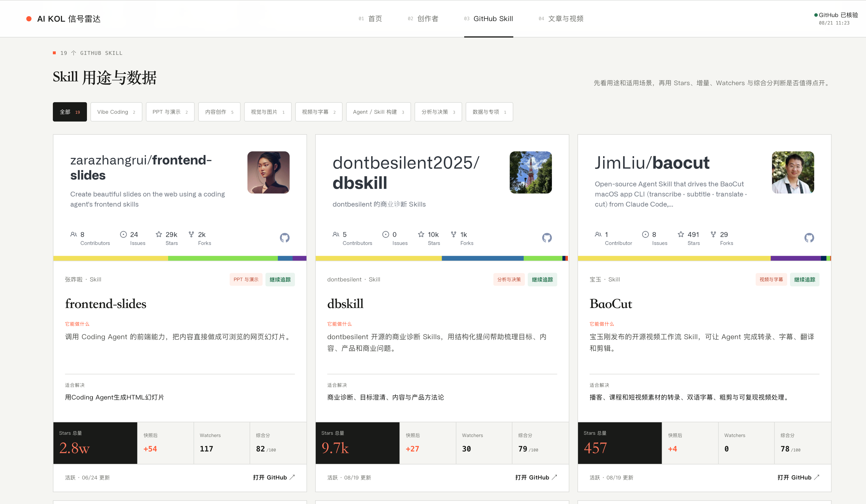Click 活跃 · 06/24 更新 status text
The width and height of the screenshot is (866, 504).
(87, 477)
